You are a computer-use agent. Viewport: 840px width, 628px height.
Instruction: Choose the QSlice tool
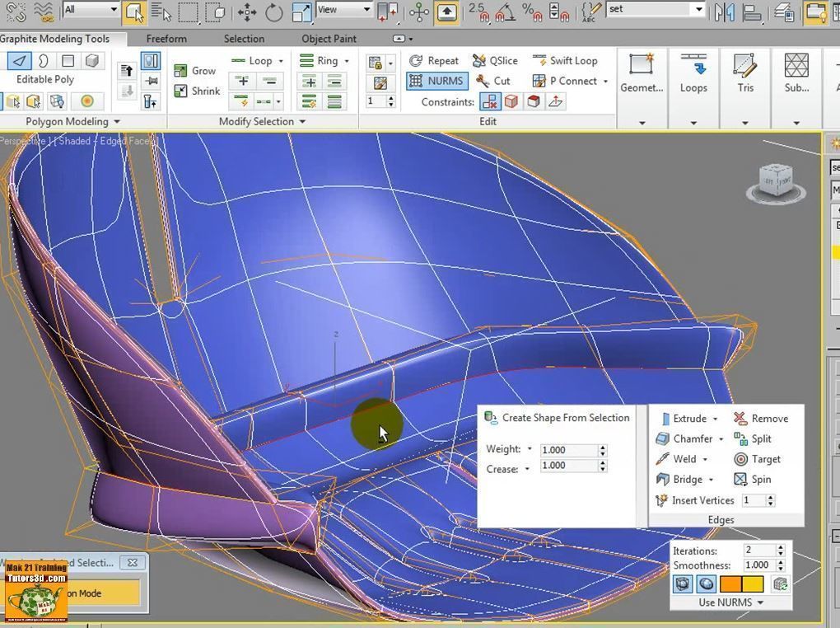click(x=495, y=61)
